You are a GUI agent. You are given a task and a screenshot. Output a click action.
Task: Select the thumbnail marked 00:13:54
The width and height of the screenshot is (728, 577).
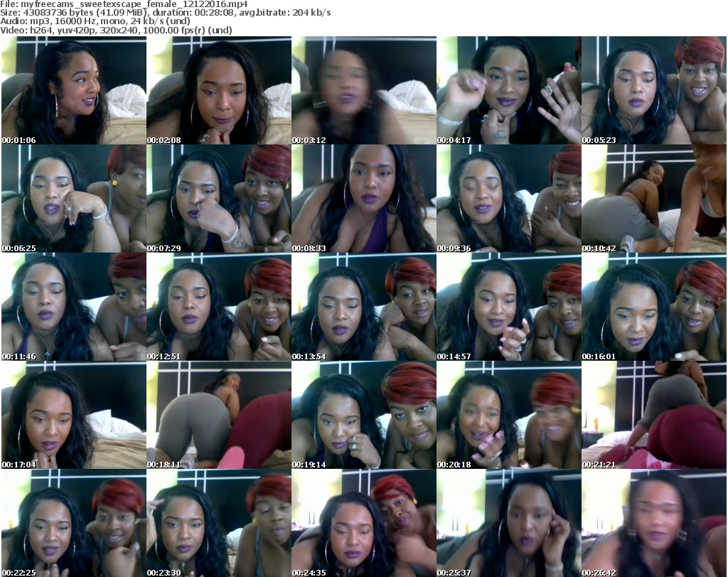click(364, 307)
